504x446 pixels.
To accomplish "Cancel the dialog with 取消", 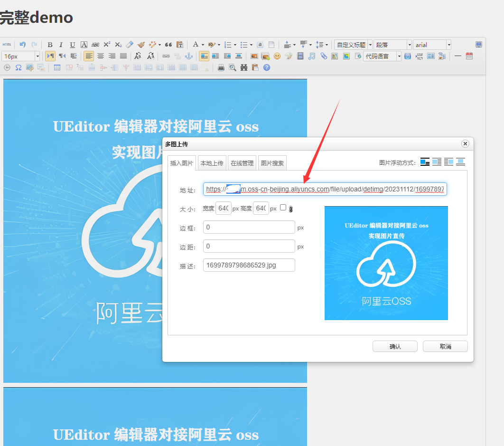I will point(445,347).
